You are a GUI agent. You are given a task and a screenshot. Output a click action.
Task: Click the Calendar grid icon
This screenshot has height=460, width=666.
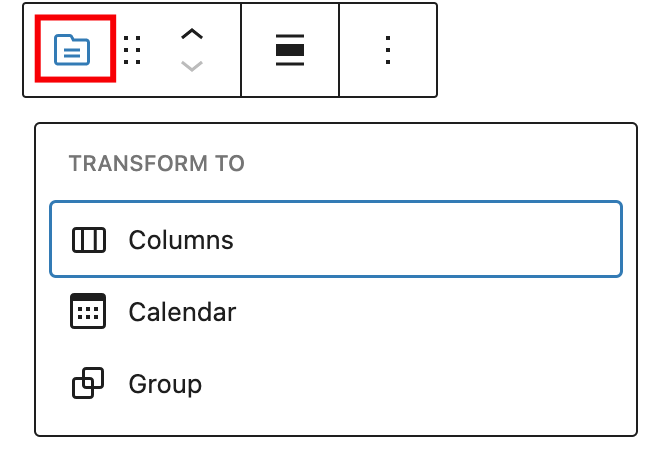point(89,312)
